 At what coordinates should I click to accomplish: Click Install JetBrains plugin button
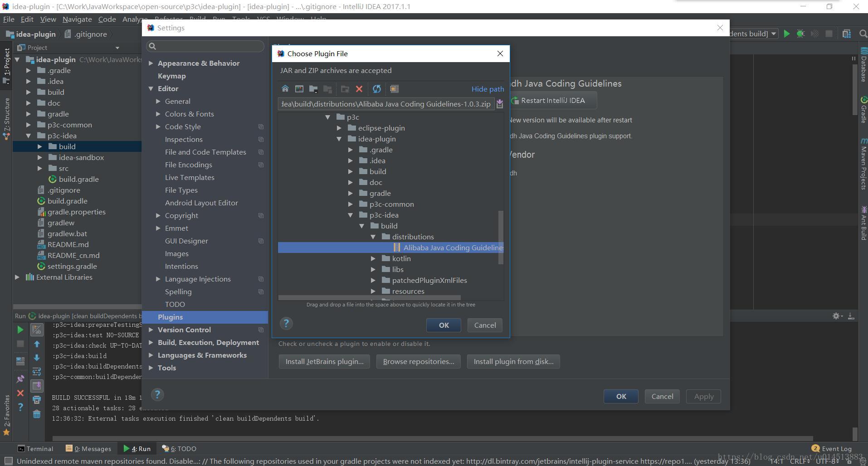pos(324,361)
